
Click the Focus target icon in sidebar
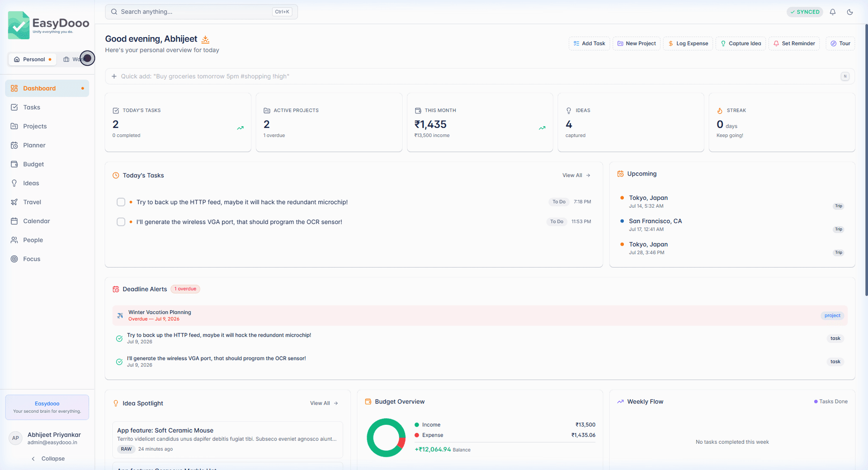point(14,259)
